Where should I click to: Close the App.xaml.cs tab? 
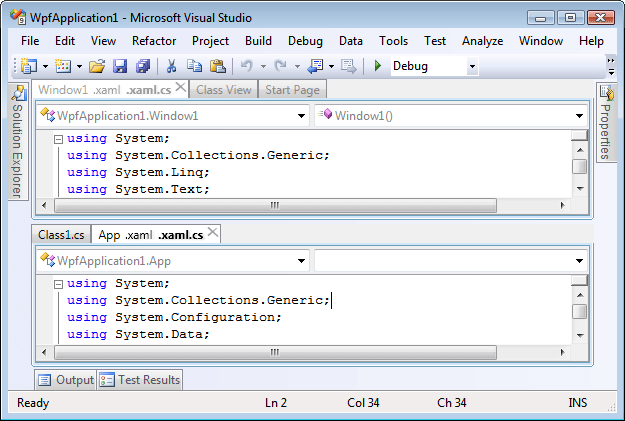(213, 234)
